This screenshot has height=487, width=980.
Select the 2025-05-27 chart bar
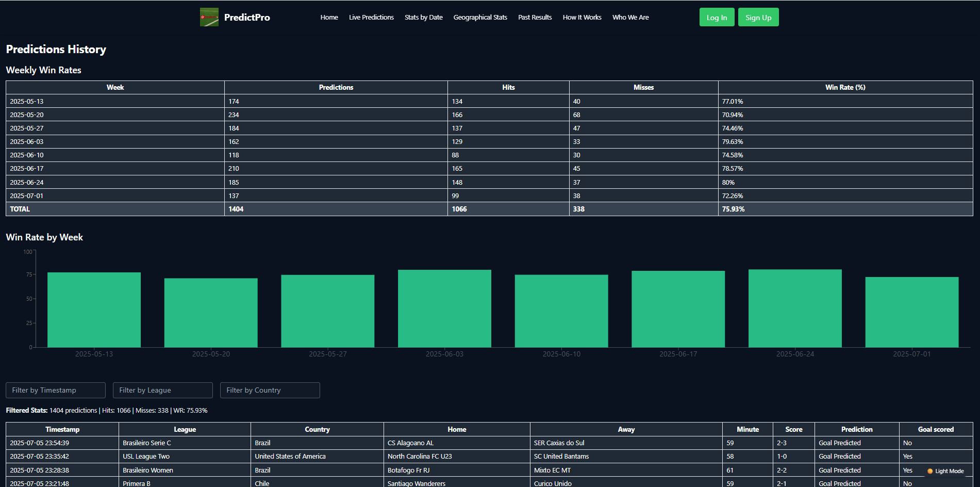pyautogui.click(x=328, y=311)
